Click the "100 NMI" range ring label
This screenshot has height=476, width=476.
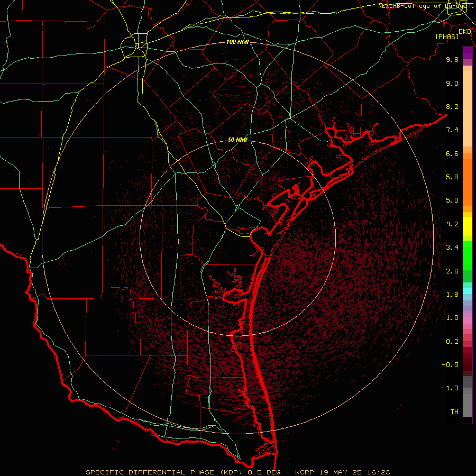(237, 42)
